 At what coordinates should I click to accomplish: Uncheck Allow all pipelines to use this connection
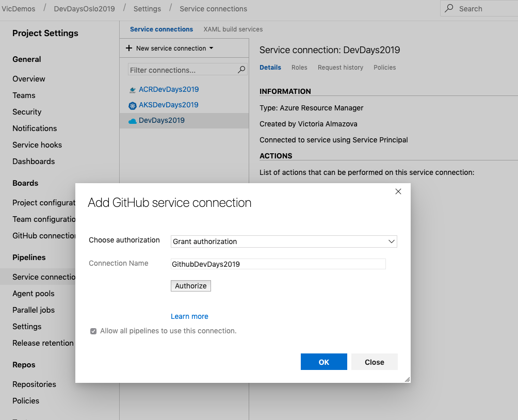click(93, 331)
